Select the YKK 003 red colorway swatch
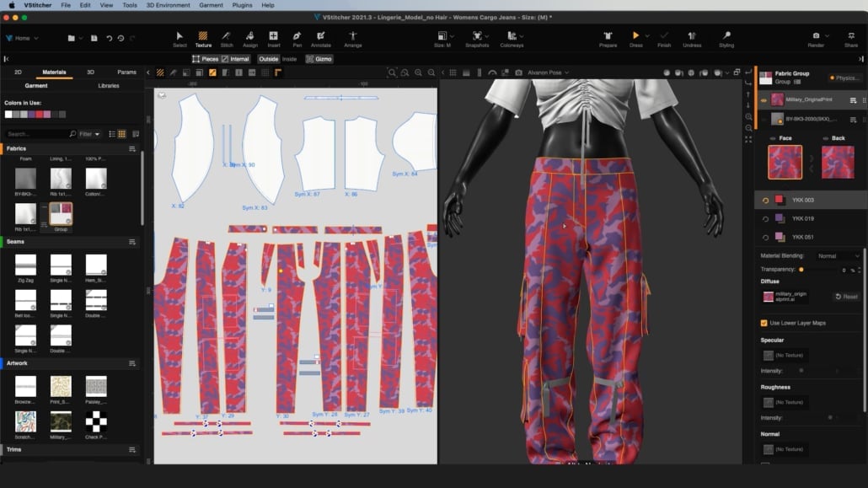 tap(780, 201)
